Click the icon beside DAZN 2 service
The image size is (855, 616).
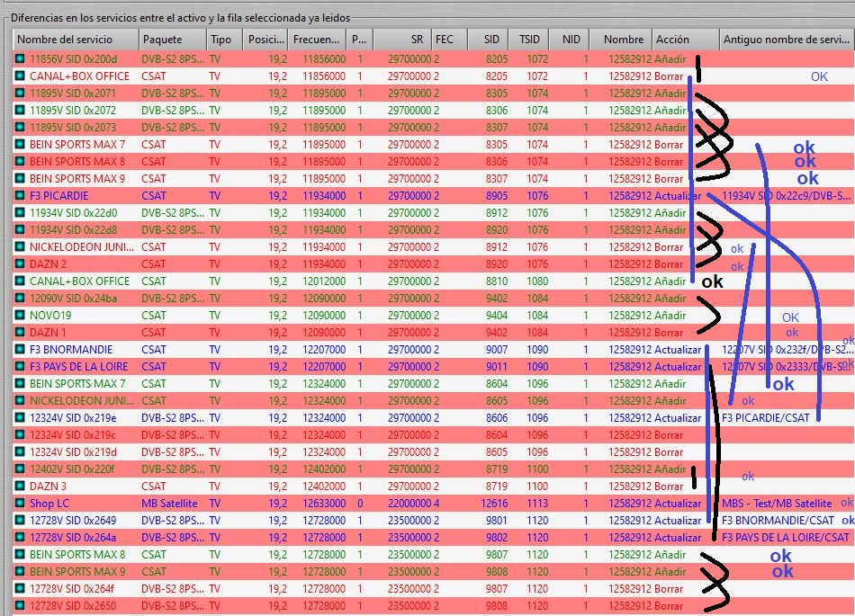point(20,263)
